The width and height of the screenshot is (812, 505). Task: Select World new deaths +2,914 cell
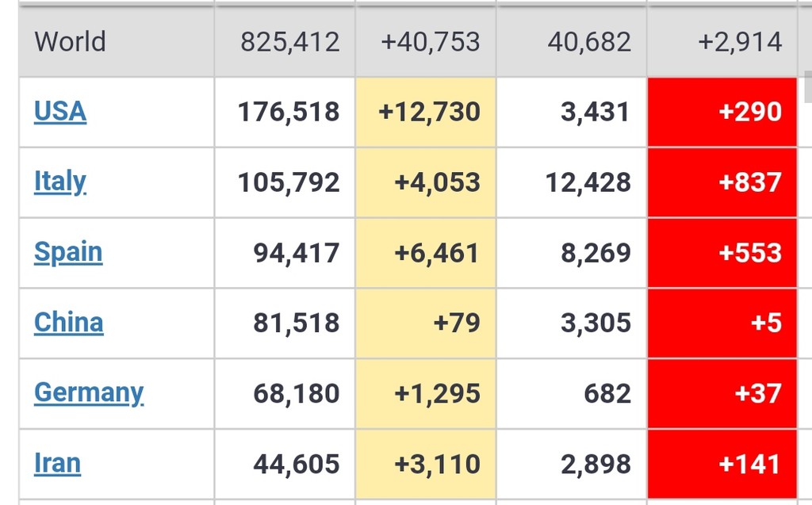coord(740,41)
